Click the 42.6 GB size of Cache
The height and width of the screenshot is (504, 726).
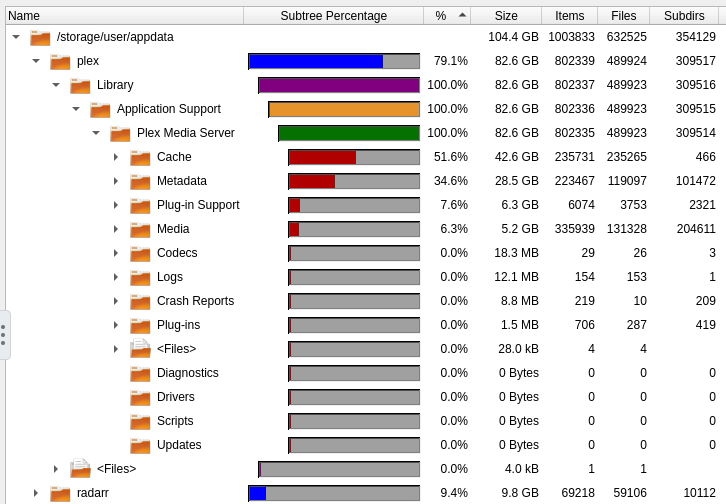[x=517, y=157]
